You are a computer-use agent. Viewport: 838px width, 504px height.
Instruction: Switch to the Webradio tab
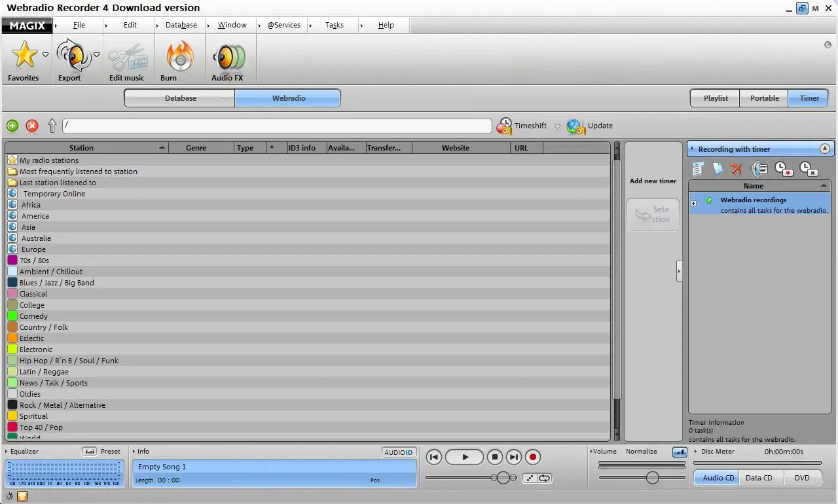289,98
